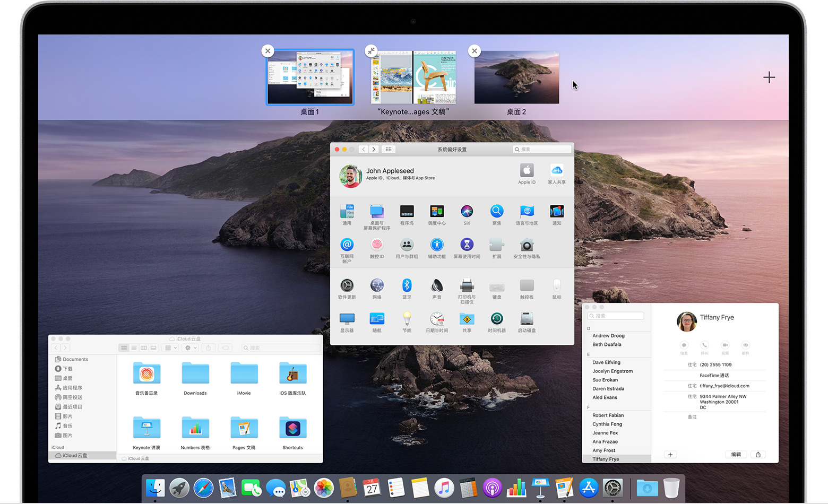Open Family Sharing settings
The width and height of the screenshot is (828, 504).
(556, 171)
